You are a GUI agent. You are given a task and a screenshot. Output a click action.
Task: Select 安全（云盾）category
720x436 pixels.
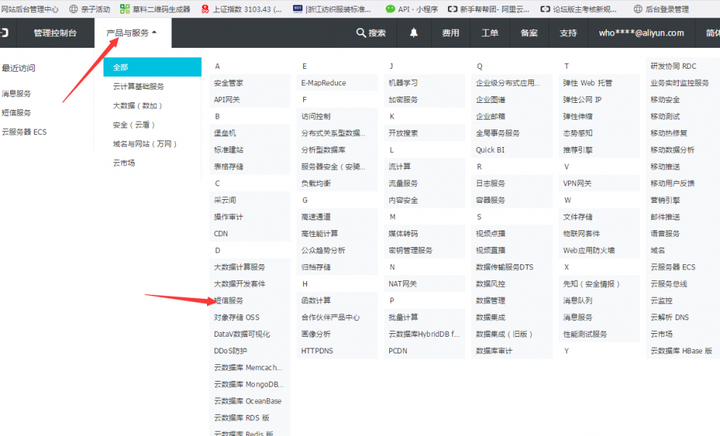point(134,125)
